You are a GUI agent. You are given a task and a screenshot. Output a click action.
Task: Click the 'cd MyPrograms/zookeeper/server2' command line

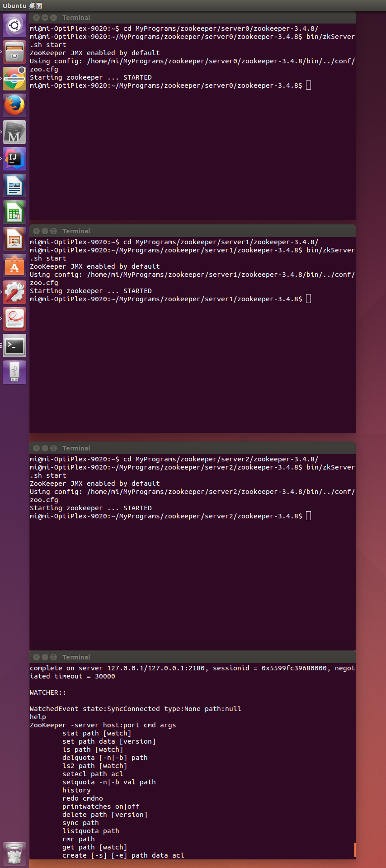point(174,459)
